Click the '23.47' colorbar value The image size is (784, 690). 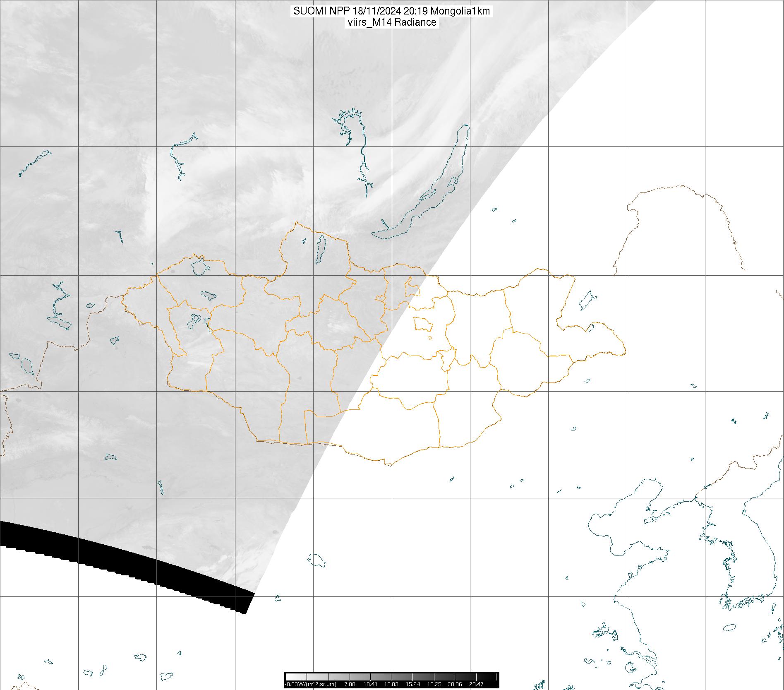(x=477, y=684)
